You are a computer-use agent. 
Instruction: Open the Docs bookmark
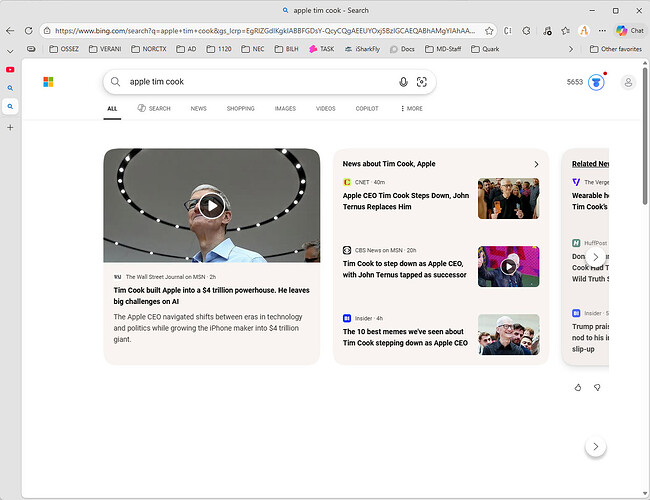[x=402, y=49]
